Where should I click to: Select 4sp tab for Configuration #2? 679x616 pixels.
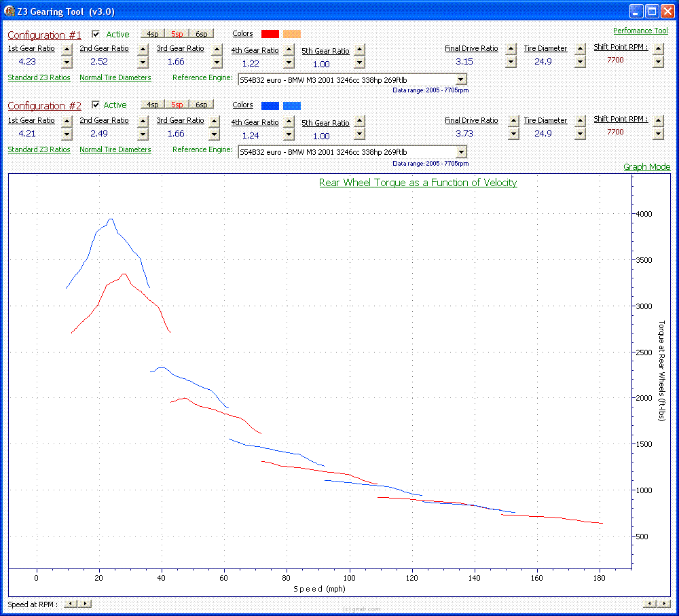pyautogui.click(x=153, y=105)
